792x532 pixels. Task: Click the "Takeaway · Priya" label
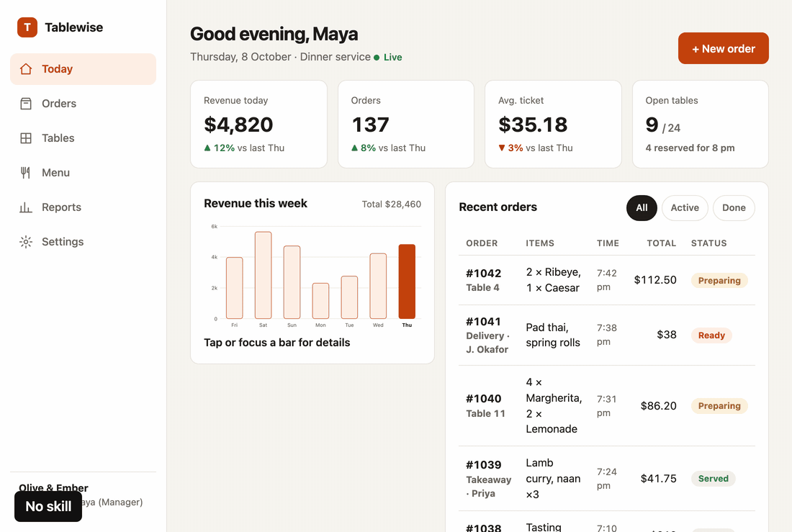pyautogui.click(x=488, y=487)
